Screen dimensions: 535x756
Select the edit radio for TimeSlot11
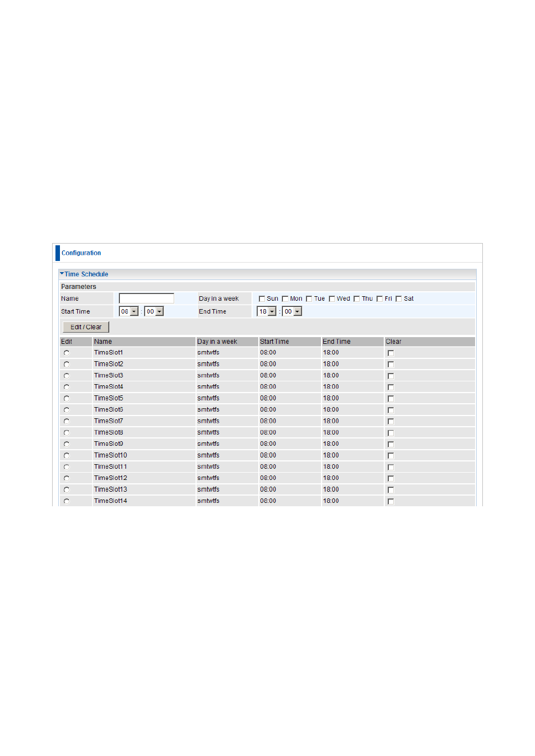pos(67,467)
